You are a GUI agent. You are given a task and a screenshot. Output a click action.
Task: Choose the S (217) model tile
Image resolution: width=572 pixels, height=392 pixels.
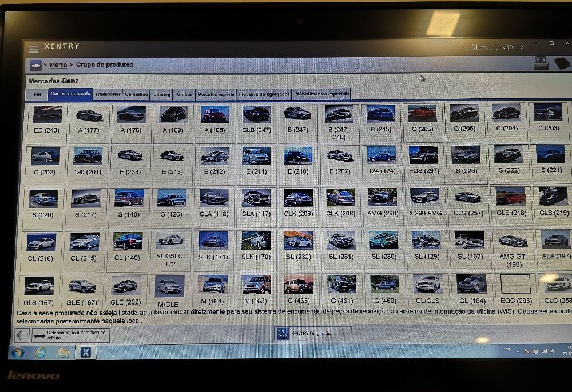[x=86, y=208]
